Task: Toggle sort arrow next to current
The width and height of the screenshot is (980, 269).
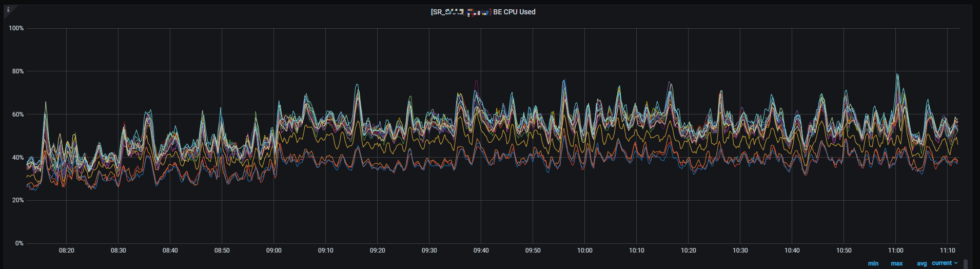Action: (x=956, y=263)
